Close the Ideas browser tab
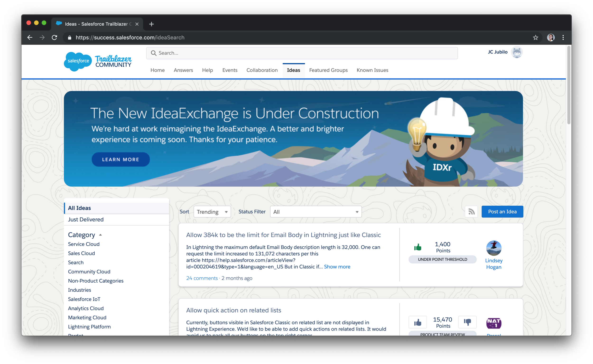 click(137, 24)
